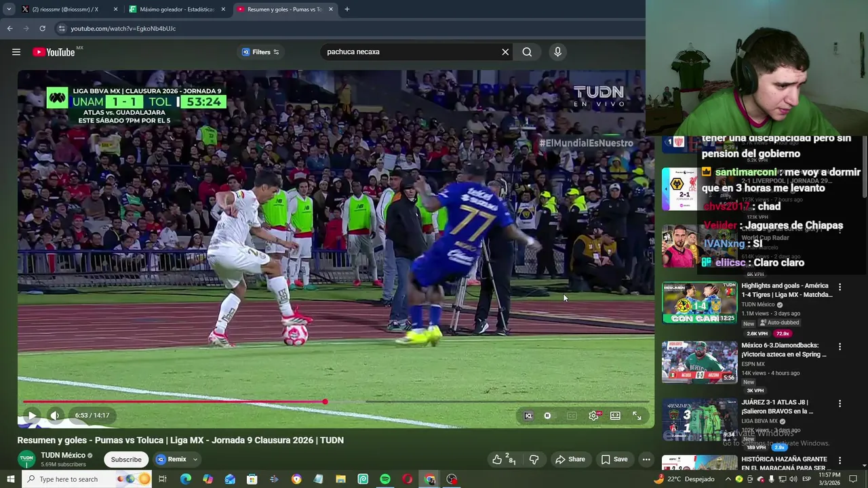Launch Microsoft Edge from the taskbar

[x=186, y=479]
